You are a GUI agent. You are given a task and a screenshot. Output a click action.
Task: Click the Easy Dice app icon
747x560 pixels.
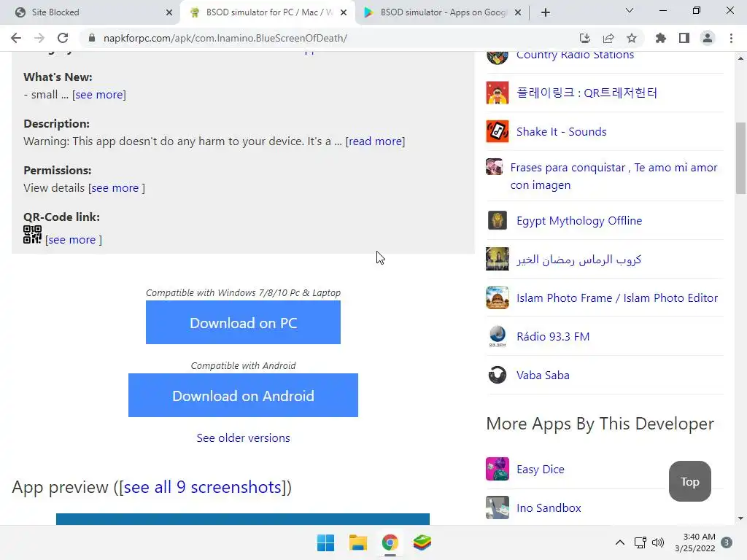pyautogui.click(x=498, y=469)
